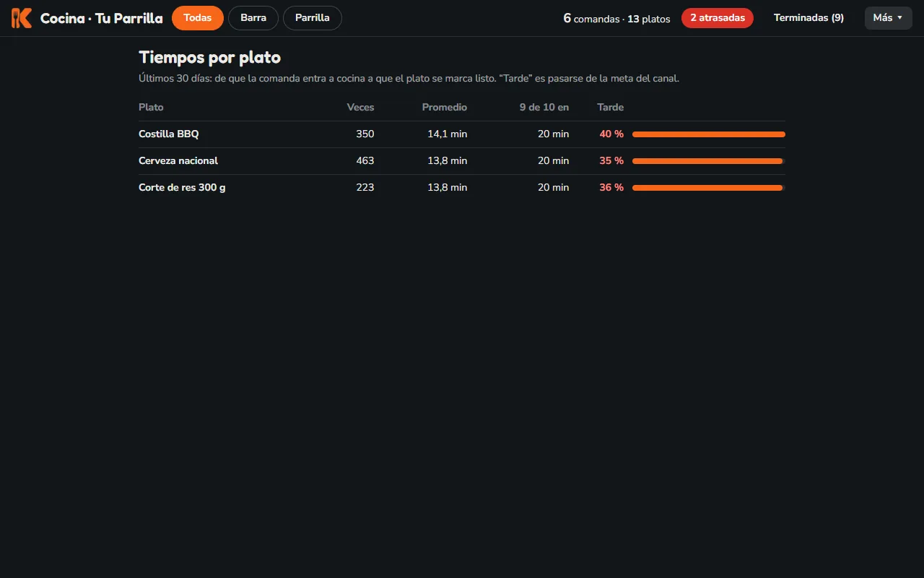Open Terminadas (9) list
The image size is (924, 578).
[x=808, y=18]
